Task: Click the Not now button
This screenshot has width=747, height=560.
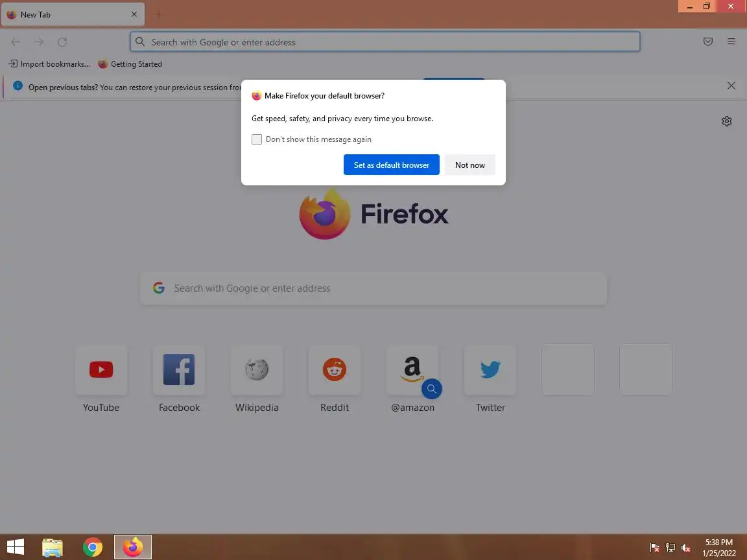Action: coord(469,165)
